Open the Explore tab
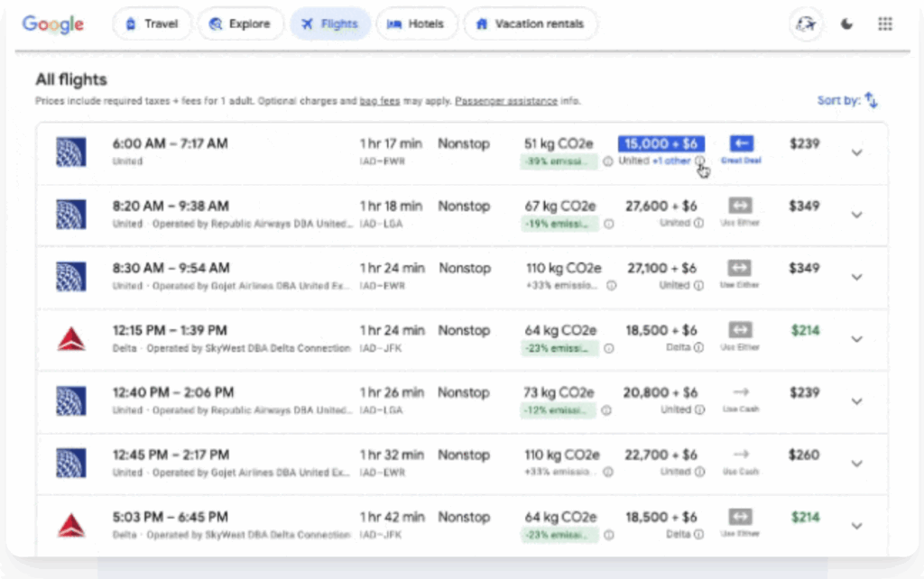 click(x=239, y=24)
